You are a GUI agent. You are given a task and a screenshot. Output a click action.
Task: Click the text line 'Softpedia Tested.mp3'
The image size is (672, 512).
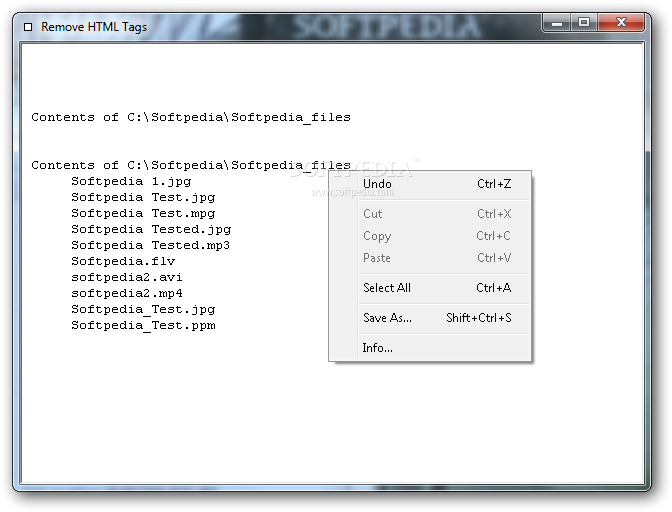point(150,246)
